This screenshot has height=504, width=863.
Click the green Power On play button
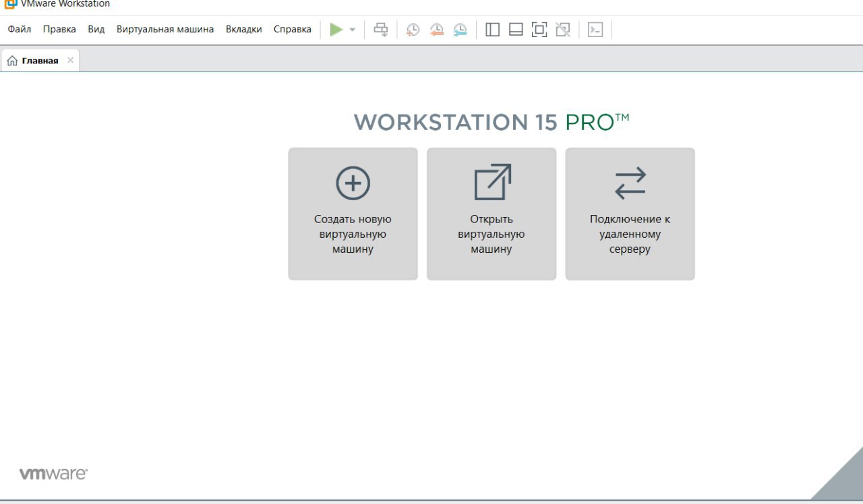click(336, 30)
